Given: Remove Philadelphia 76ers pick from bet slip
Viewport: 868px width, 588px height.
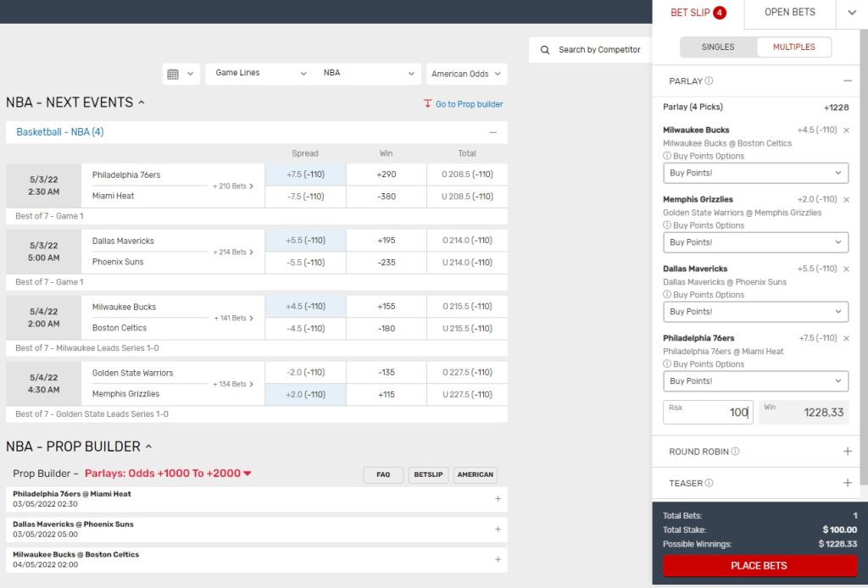Looking at the screenshot, I should tap(846, 339).
